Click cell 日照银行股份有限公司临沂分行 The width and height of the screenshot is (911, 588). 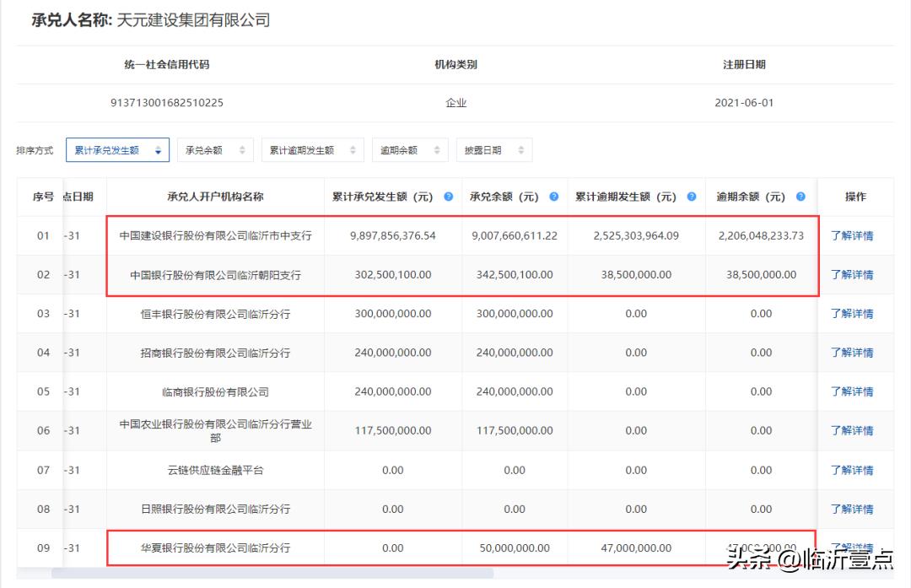pos(216,509)
